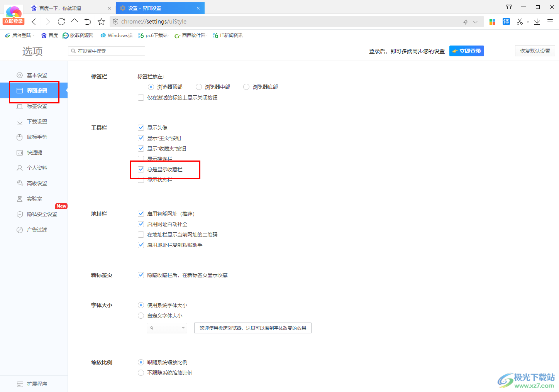The image size is (559, 392).
Task: Open 鼠标手势 in the sidebar
Action: [34, 137]
